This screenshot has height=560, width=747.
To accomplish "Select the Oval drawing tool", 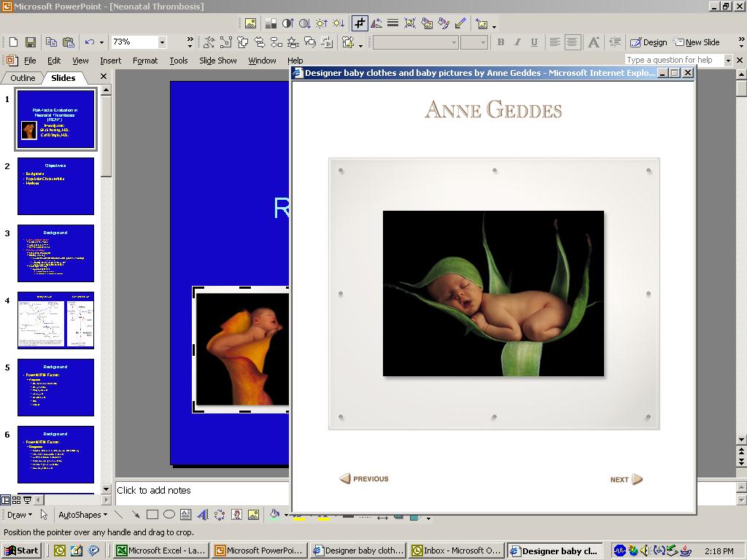I will (169, 515).
